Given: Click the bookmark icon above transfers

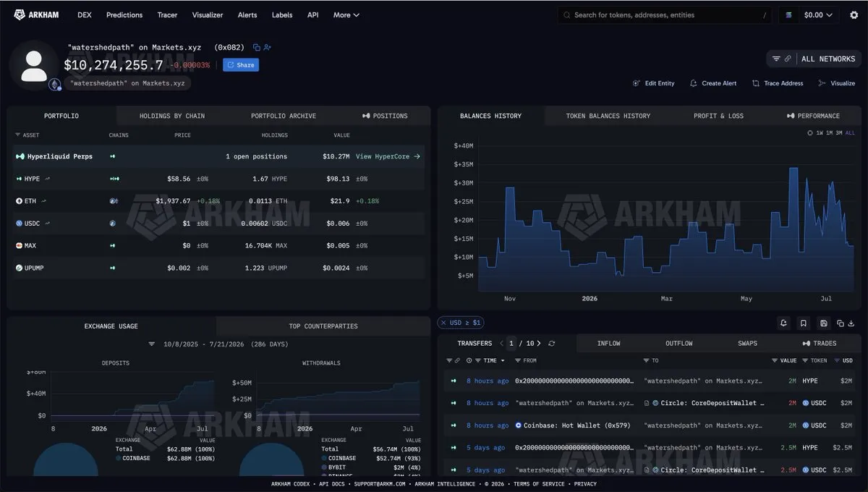Looking at the screenshot, I should tap(803, 323).
